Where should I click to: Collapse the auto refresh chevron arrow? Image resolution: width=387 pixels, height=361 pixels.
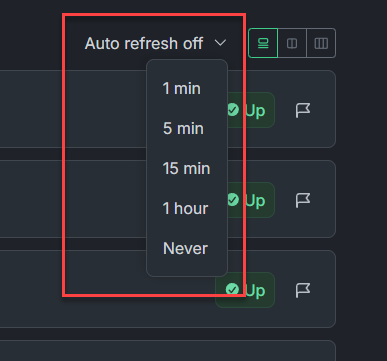(220, 43)
